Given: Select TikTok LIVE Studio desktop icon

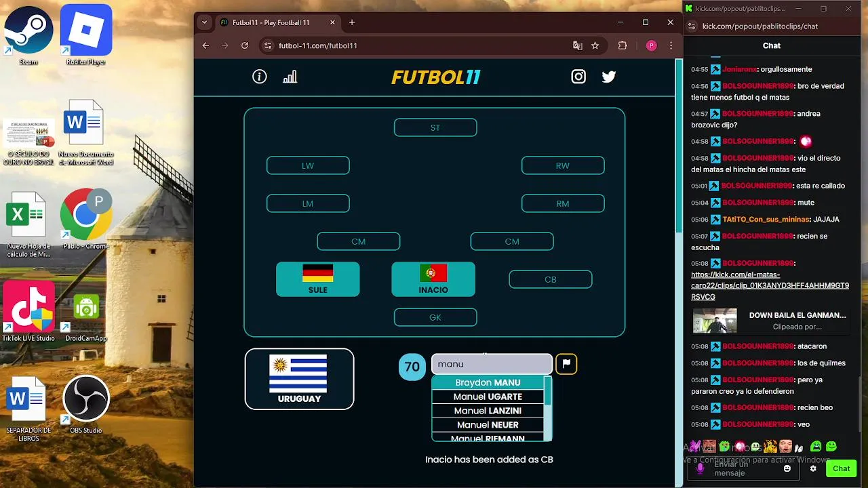Looking at the screenshot, I should click(28, 312).
